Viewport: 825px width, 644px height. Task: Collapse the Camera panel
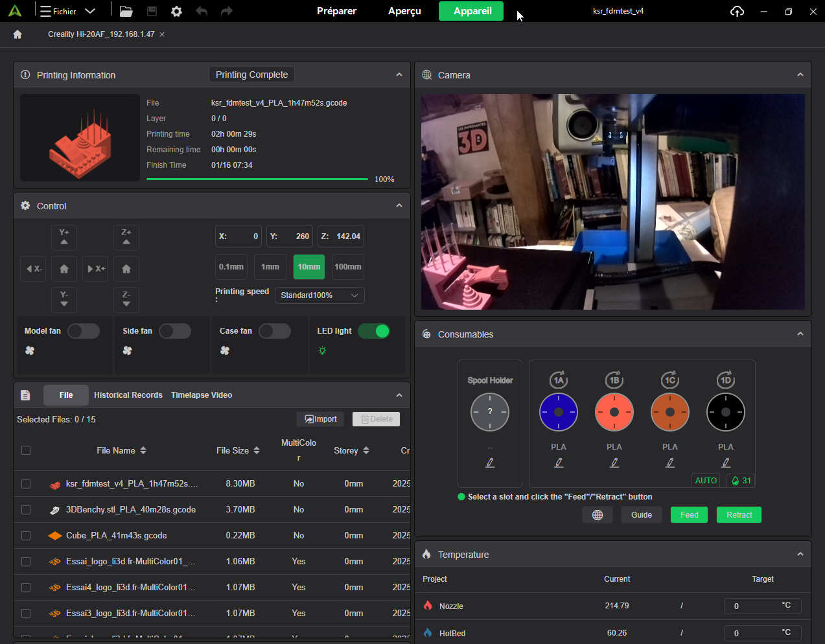click(800, 75)
